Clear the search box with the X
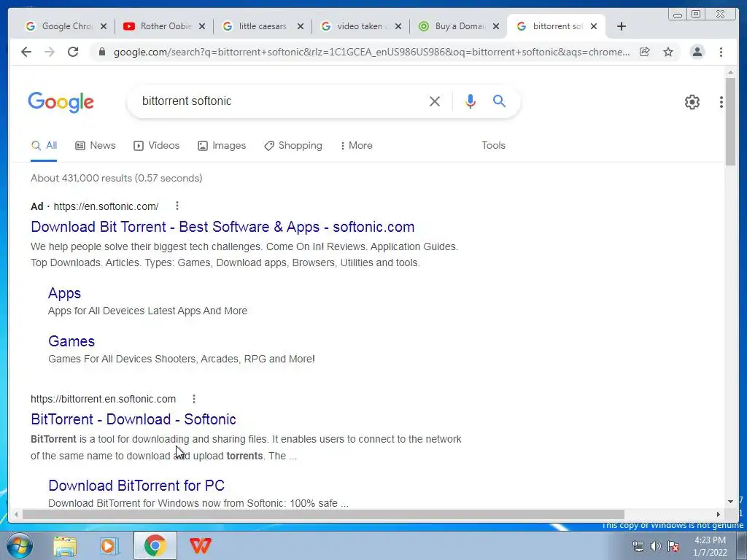The height and width of the screenshot is (560, 747). click(x=435, y=101)
